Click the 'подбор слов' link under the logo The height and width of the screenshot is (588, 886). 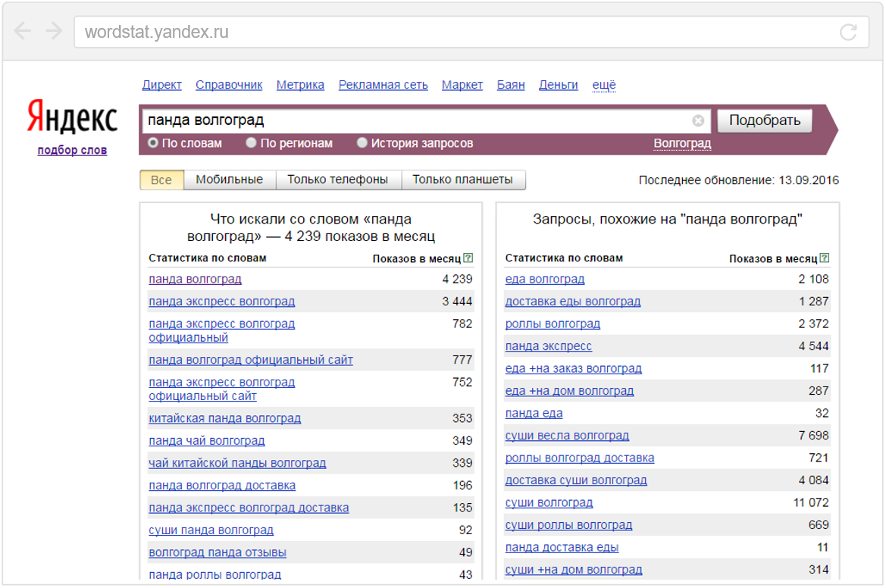click(72, 150)
